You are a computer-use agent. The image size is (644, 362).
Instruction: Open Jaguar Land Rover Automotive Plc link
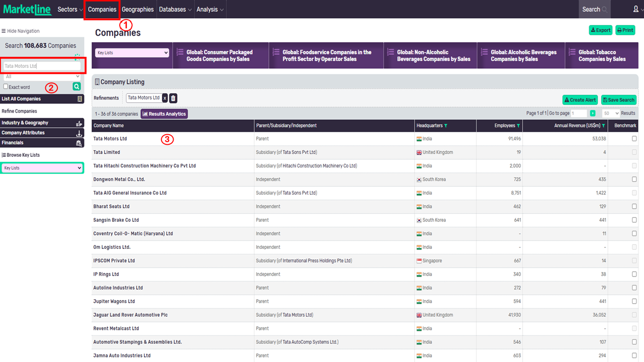pos(130,315)
